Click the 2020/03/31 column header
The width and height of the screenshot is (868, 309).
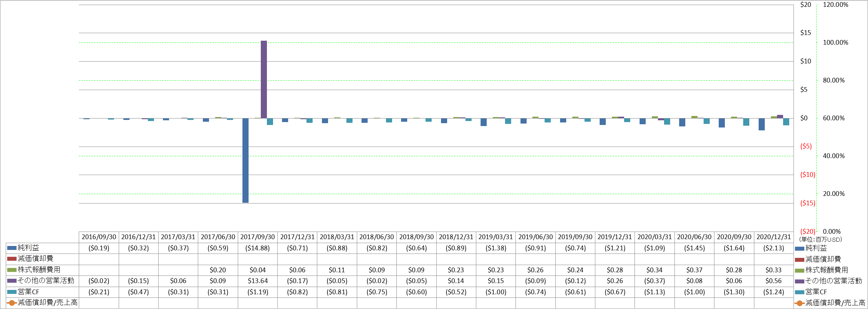tap(655, 237)
